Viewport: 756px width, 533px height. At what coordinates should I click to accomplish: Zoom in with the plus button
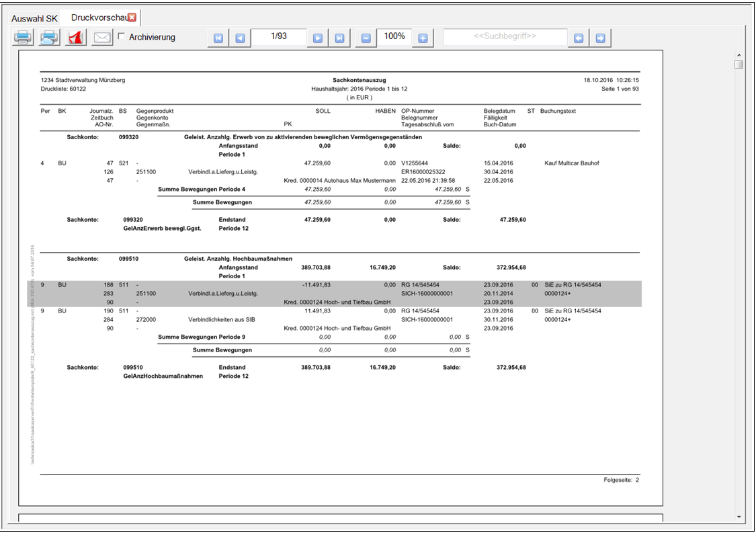pos(422,38)
